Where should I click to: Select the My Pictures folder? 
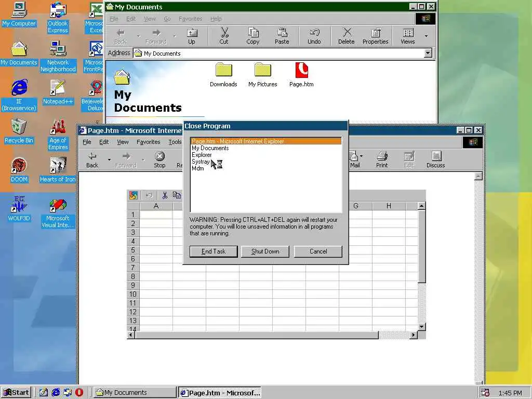click(x=262, y=75)
